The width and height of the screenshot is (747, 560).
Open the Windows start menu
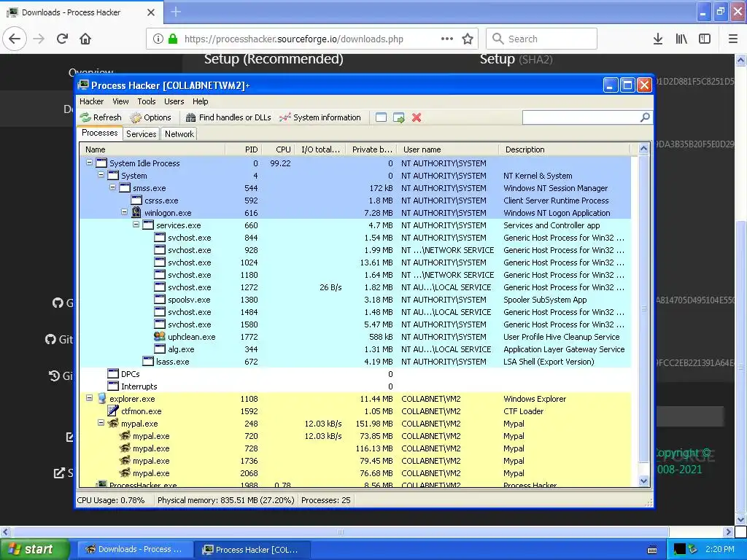[x=34, y=549]
